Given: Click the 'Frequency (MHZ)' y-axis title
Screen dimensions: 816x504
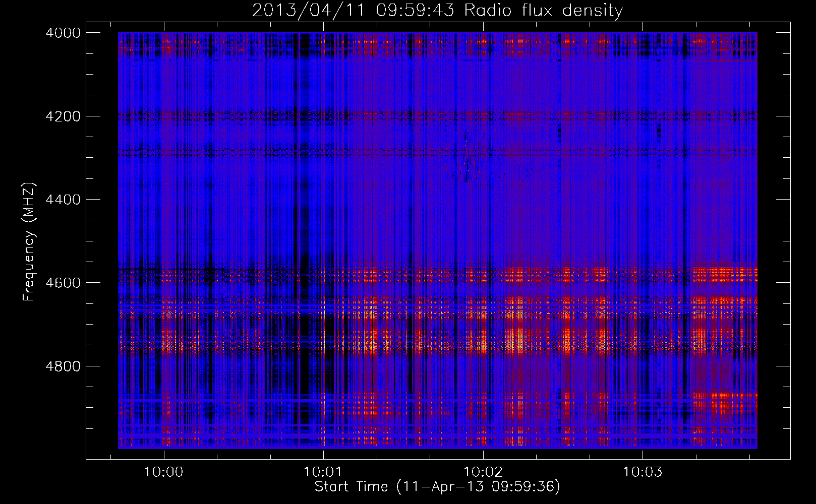Looking at the screenshot, I should tap(29, 242).
